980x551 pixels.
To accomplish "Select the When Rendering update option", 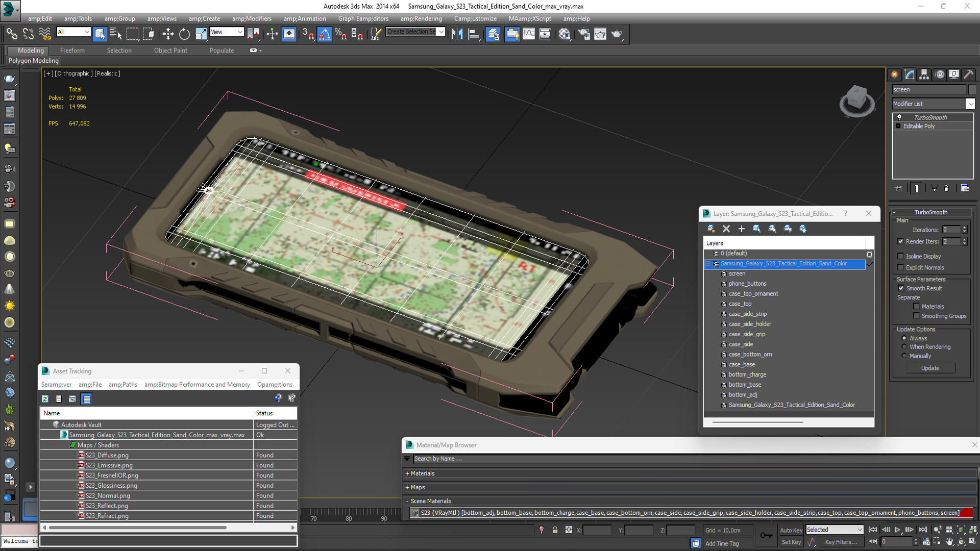I will click(x=904, y=347).
